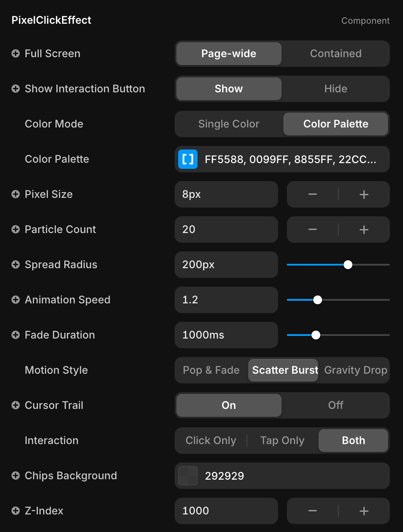Image resolution: width=403 pixels, height=532 pixels.
Task: Click the plus icon next to Z-Index
Action: [x=15, y=511]
